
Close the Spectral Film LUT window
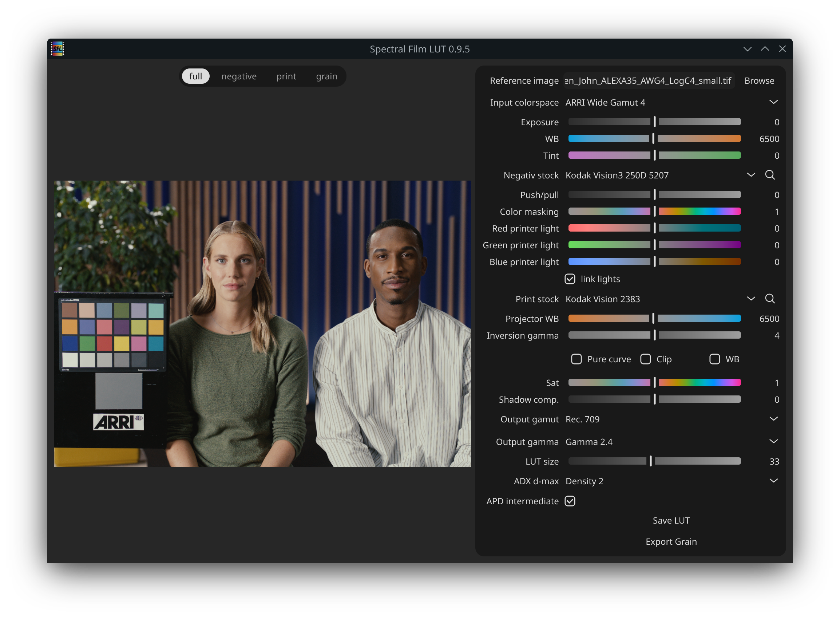tap(782, 49)
